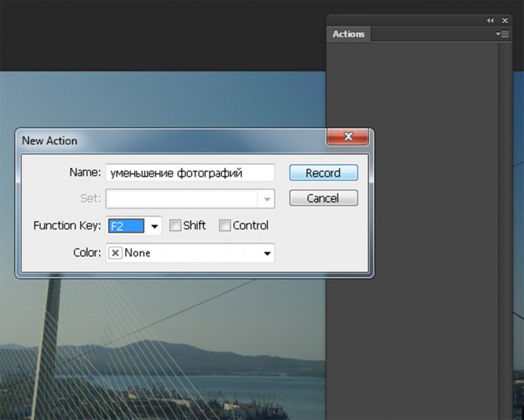The height and width of the screenshot is (420, 524).
Task: Open the Actions panel flyout menu icon
Action: pyautogui.click(x=502, y=33)
